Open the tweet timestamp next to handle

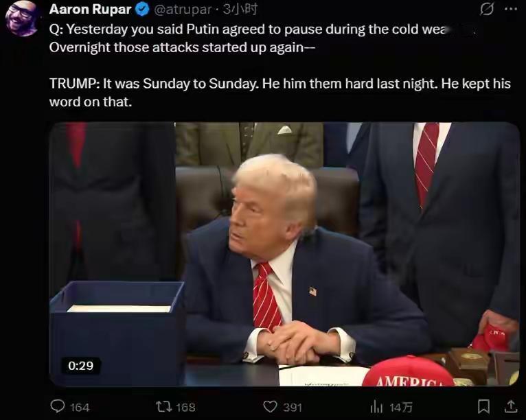coord(240,10)
